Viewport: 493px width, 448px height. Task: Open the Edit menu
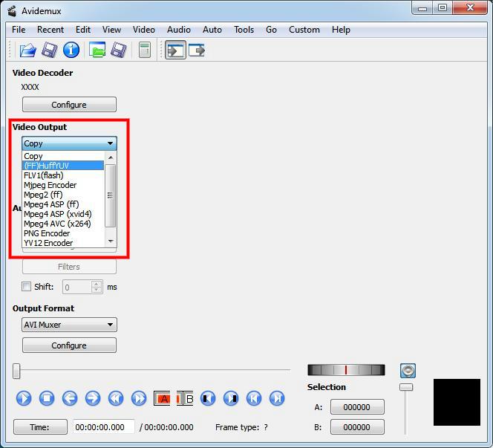pos(83,30)
